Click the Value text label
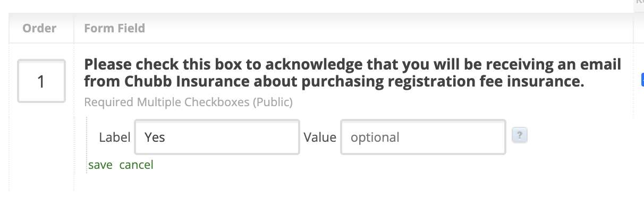 (x=320, y=138)
